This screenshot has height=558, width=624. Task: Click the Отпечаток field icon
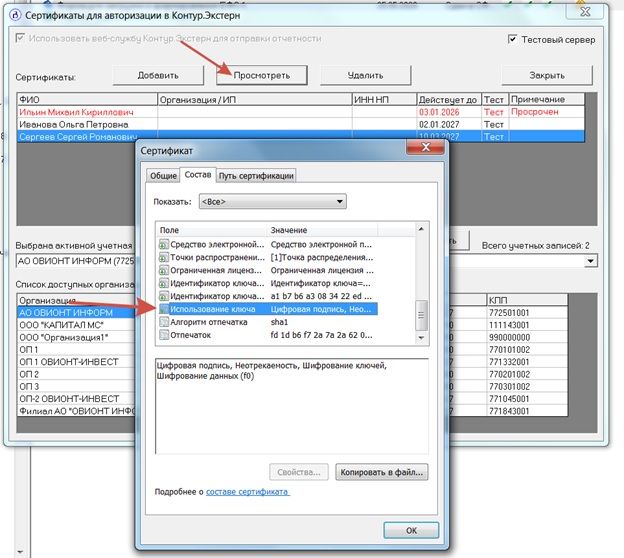[x=164, y=335]
